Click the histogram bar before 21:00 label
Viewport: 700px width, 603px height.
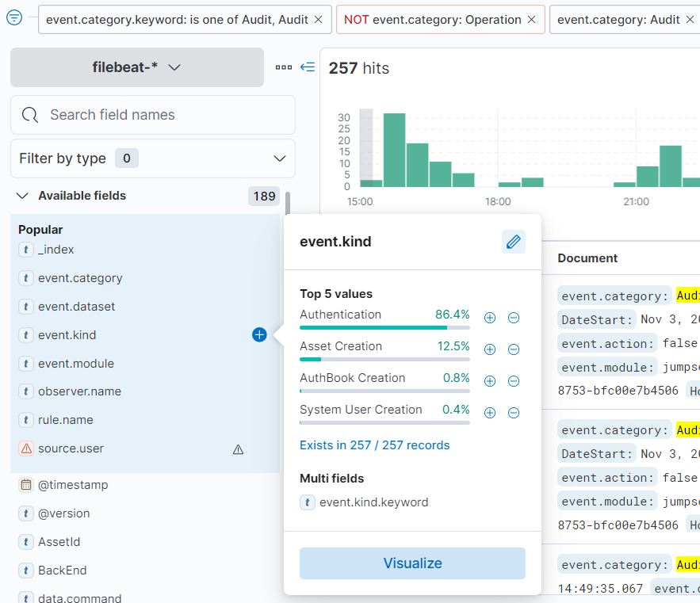(624, 185)
